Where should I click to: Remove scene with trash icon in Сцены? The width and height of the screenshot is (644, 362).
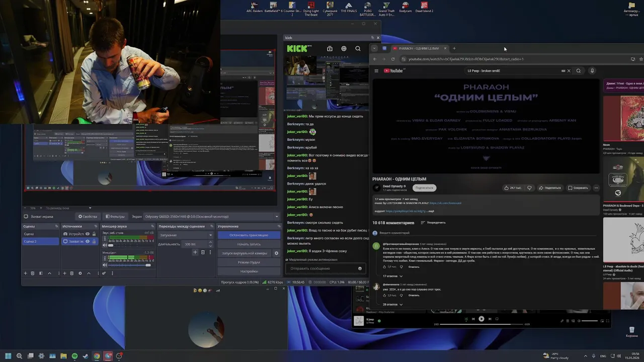pos(33,273)
